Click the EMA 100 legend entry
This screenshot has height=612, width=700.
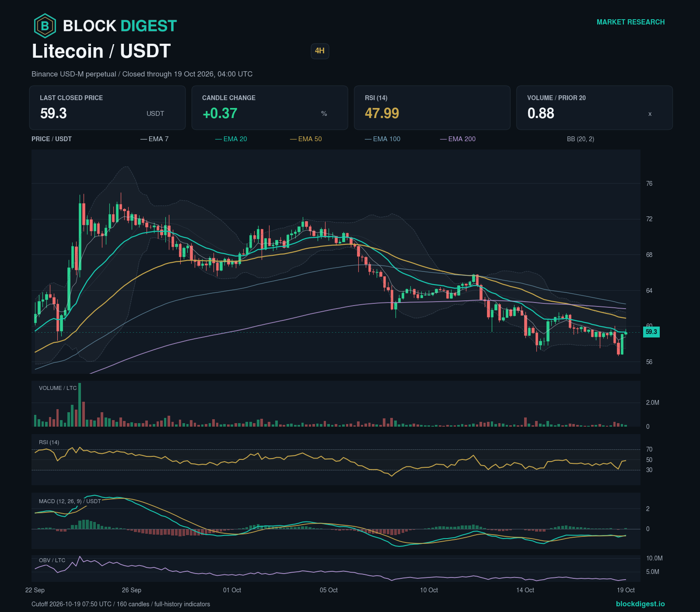pos(382,139)
